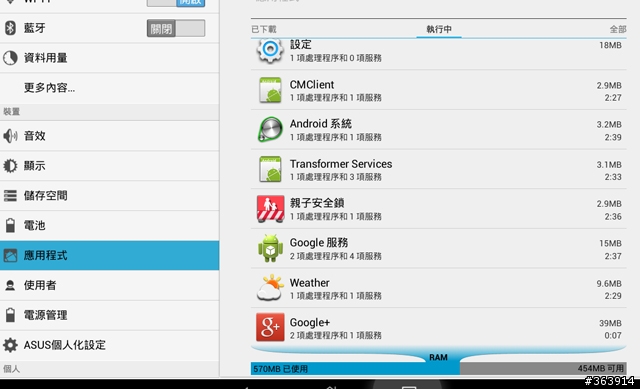Click the Google+ red icon
This screenshot has height=389, width=640.
coord(270,327)
